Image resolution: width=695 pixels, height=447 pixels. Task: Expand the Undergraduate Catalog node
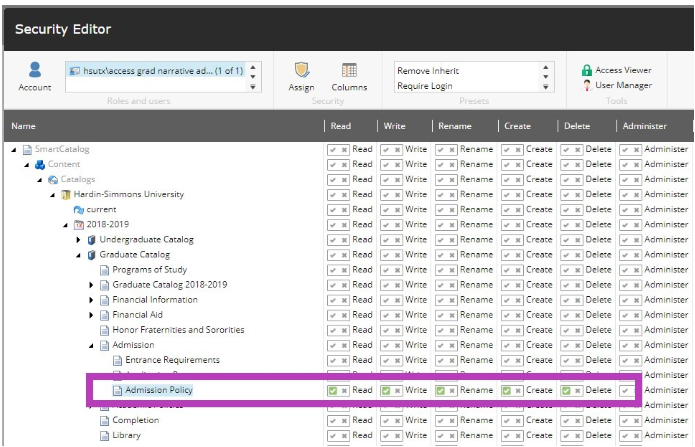[x=78, y=240]
